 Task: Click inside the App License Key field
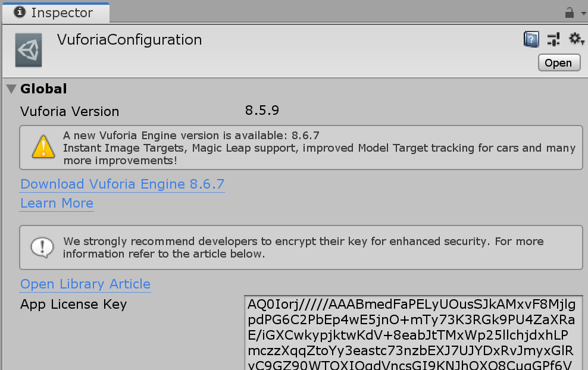413,333
